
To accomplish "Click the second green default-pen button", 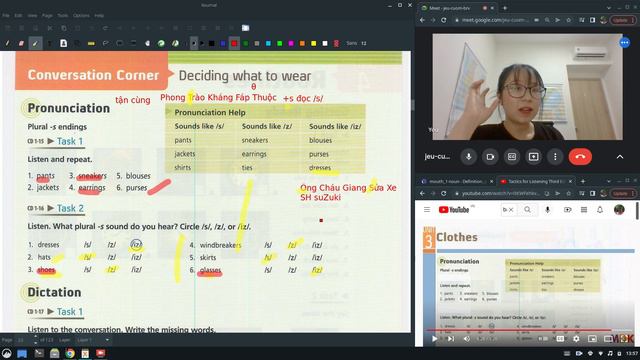I will [175, 43].
